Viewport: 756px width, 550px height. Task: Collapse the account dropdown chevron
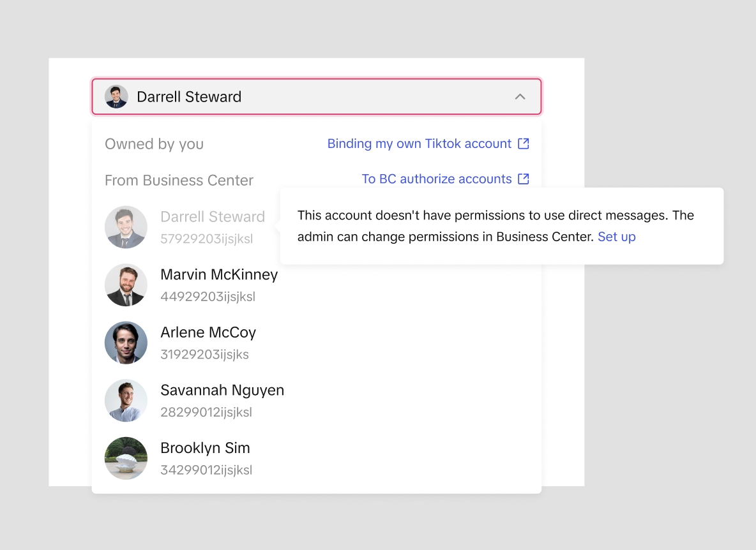coord(520,97)
